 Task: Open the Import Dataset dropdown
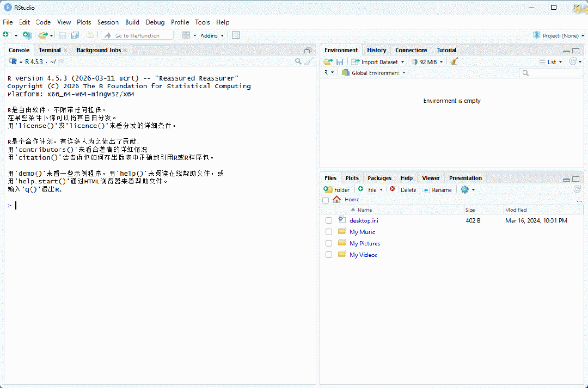(x=378, y=62)
